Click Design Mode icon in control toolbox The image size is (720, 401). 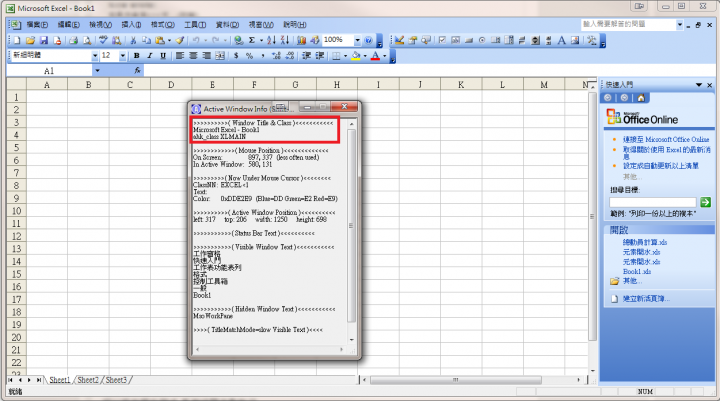click(399, 40)
